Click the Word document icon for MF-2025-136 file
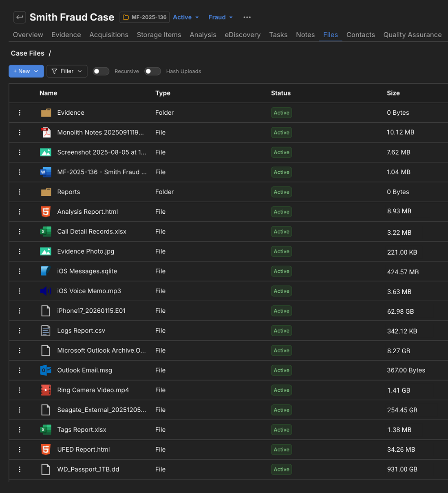448x493 pixels. pyautogui.click(x=46, y=172)
